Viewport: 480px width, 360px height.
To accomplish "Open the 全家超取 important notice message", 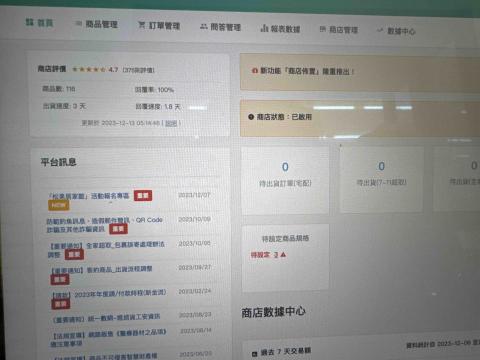I will tap(106, 249).
